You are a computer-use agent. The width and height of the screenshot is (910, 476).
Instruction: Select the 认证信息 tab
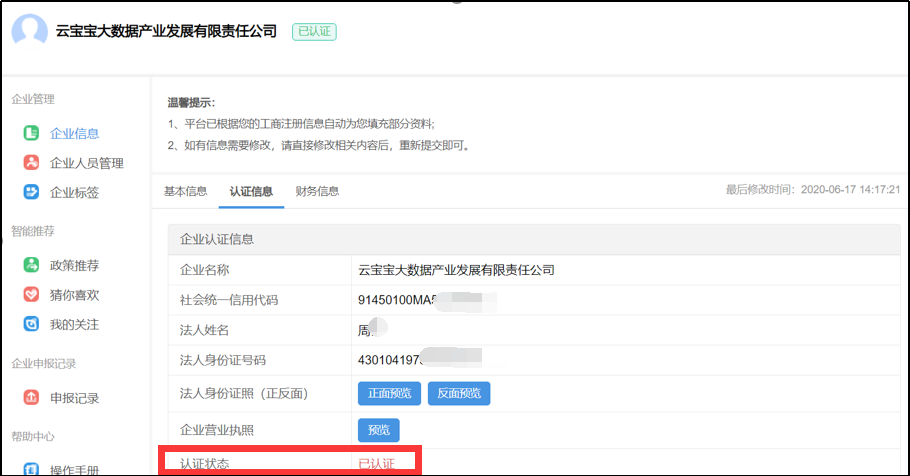coord(251,191)
